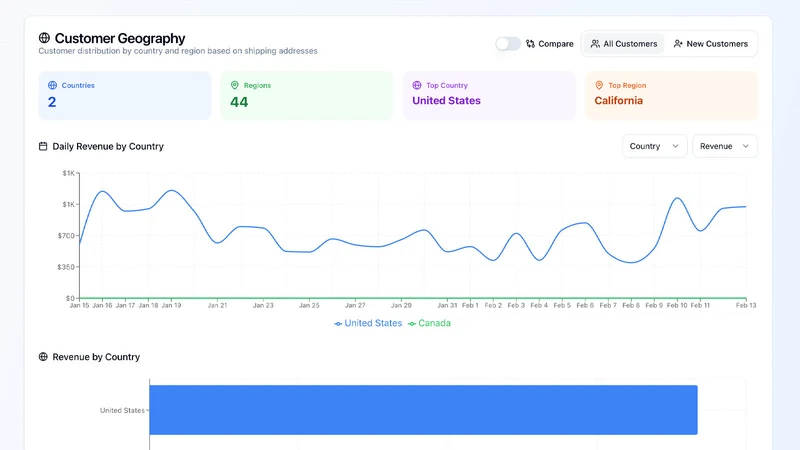Click the Regions value 44
The image size is (800, 450).
(x=239, y=102)
